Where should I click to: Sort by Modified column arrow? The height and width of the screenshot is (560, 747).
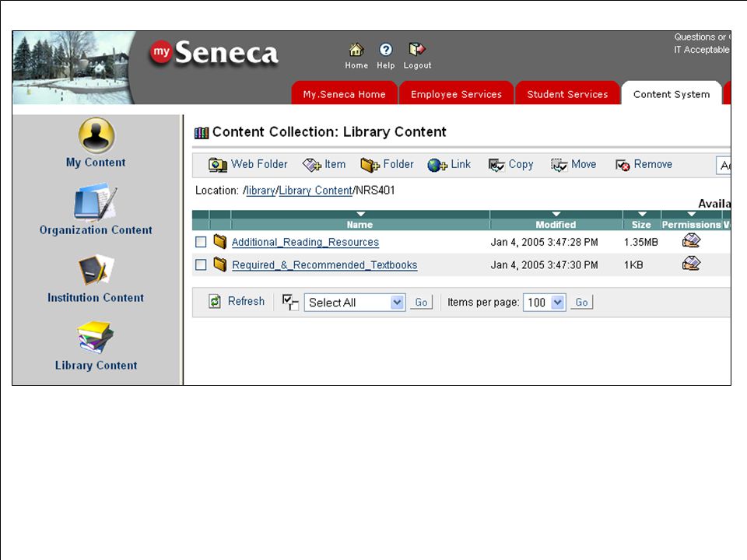click(556, 215)
